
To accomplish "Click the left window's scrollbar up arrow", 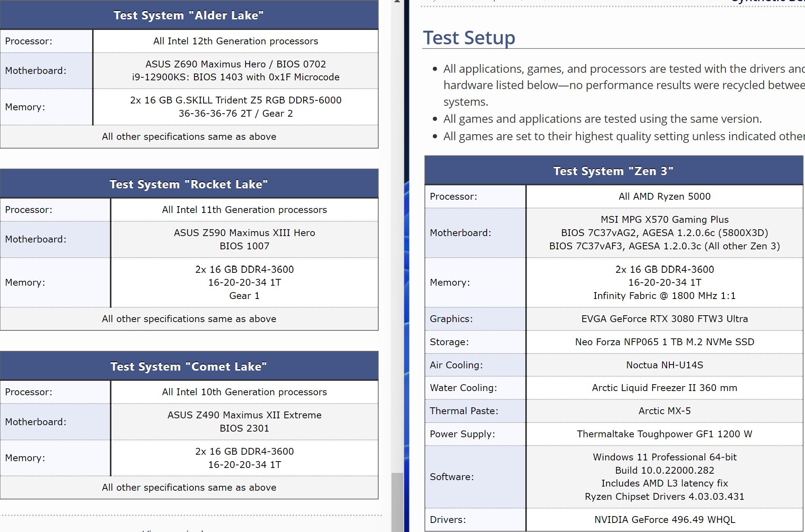I will coord(397,2).
